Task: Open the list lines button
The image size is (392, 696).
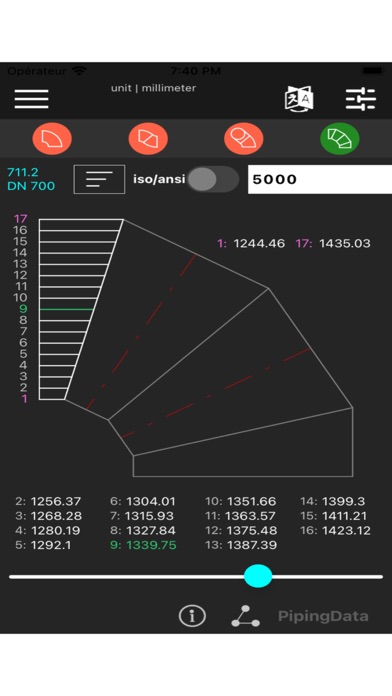Action: 99,179
